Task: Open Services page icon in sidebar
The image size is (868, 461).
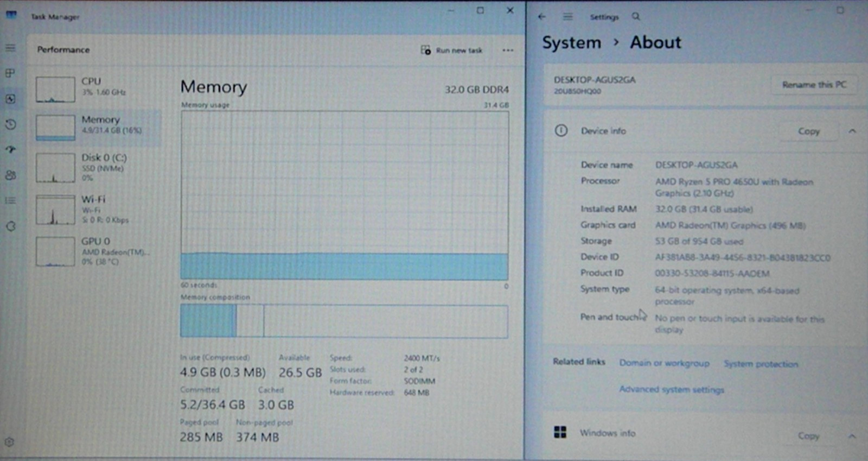Action: (x=10, y=226)
